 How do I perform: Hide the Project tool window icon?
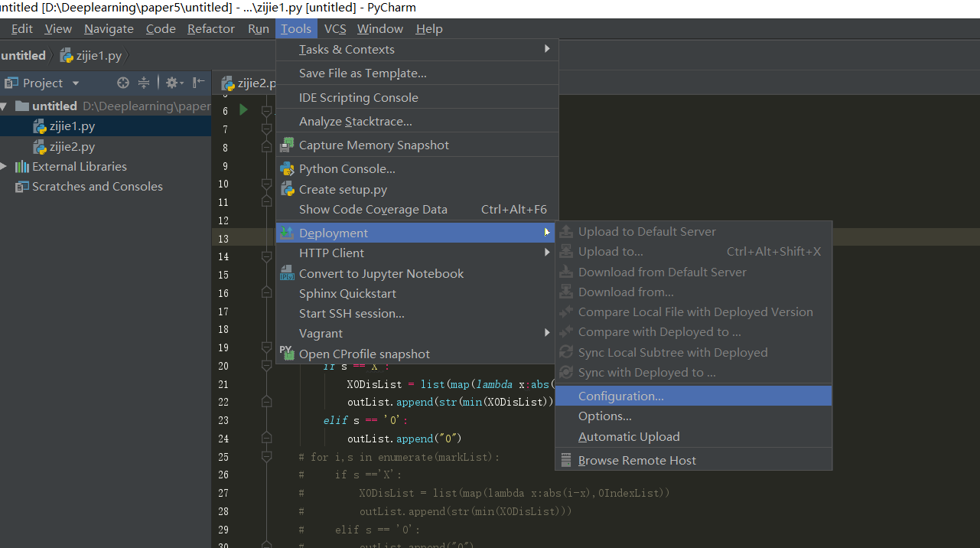199,83
